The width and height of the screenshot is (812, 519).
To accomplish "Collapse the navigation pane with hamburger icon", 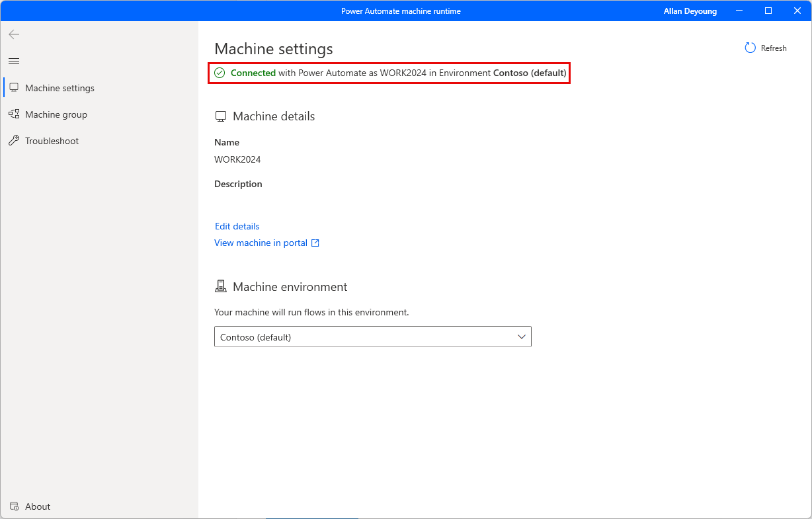I will [13, 60].
